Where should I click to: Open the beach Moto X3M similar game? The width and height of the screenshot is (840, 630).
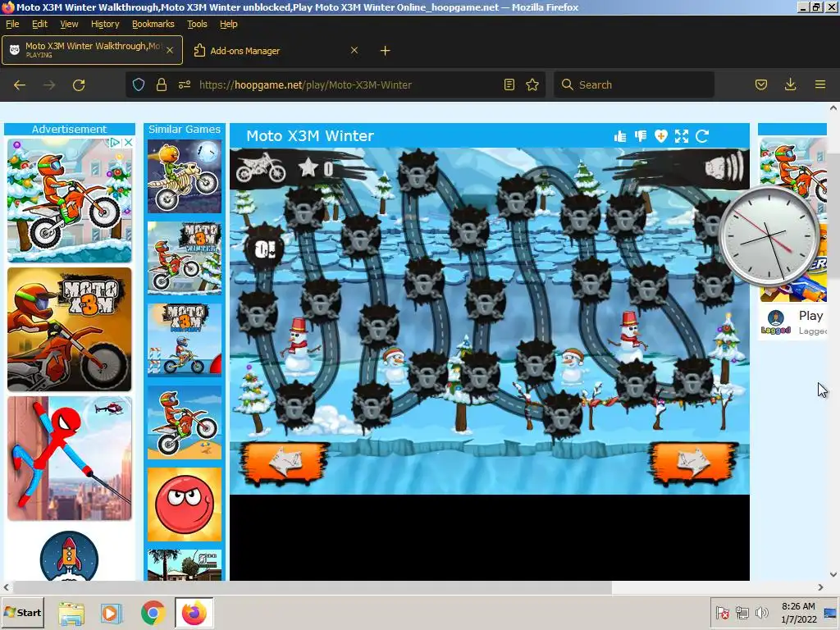click(x=185, y=422)
